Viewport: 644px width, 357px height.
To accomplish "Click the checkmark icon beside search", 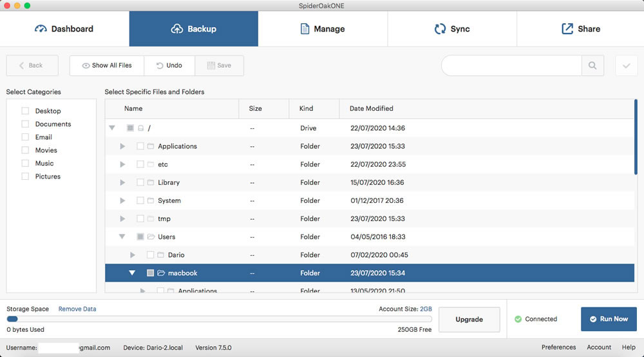I will (627, 65).
